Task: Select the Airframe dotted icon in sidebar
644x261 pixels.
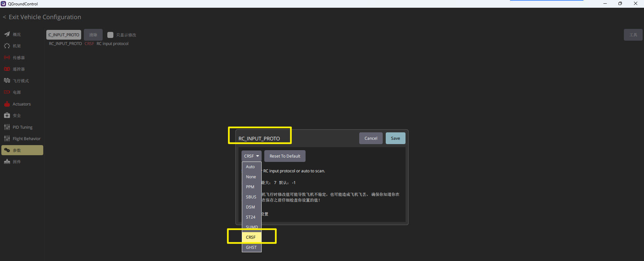Action: 7,46
